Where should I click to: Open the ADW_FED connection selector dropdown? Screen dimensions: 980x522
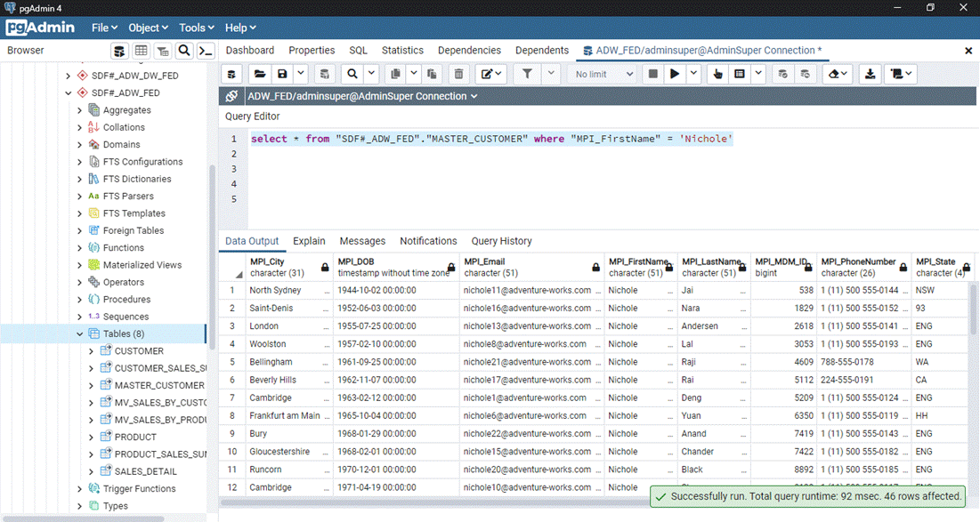(362, 96)
